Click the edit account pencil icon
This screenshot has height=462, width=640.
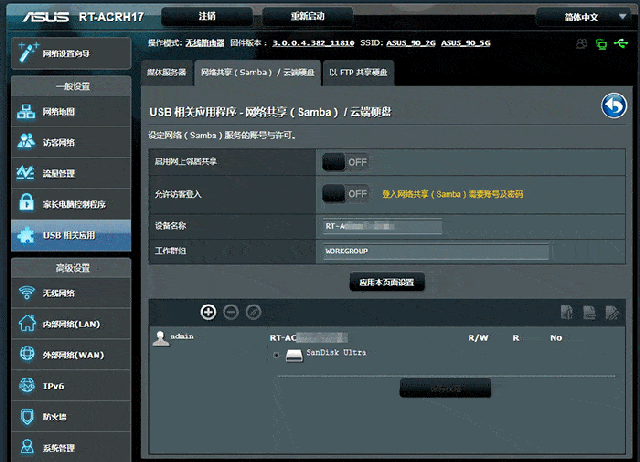click(x=254, y=312)
